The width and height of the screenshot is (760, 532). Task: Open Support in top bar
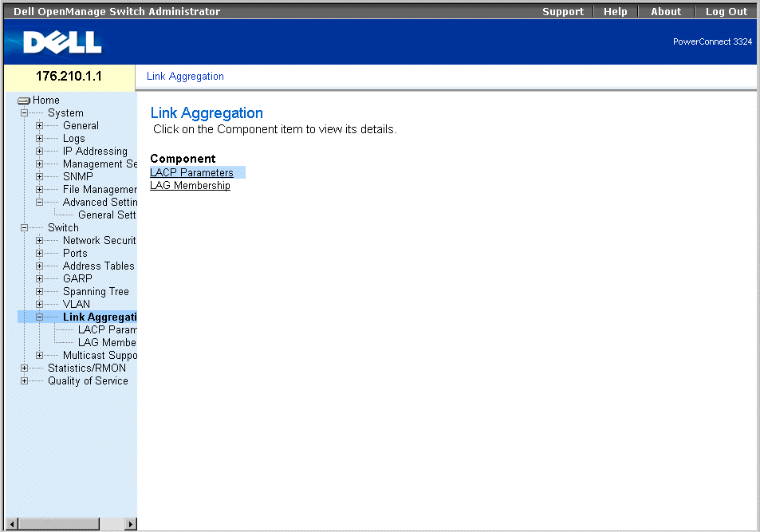tap(563, 12)
